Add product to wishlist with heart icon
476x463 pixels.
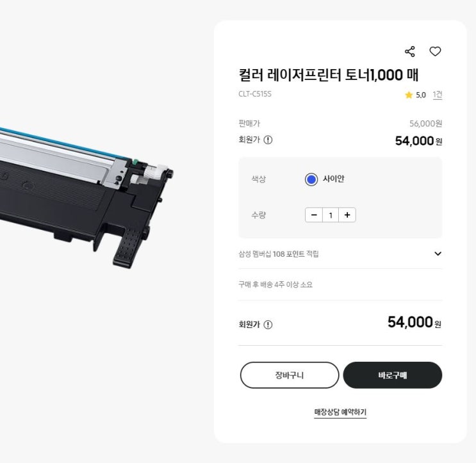[435, 52]
